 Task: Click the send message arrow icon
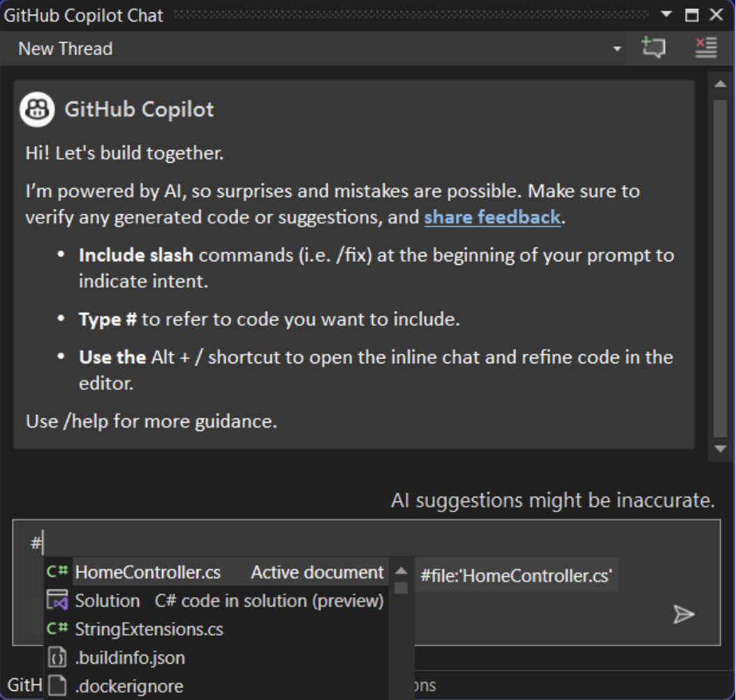pos(683,614)
